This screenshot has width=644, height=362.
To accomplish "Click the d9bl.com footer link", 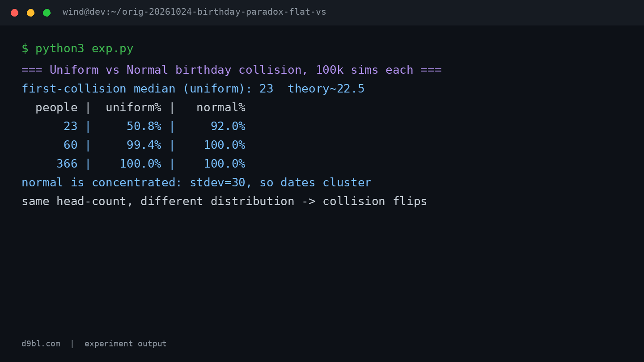I will pyautogui.click(x=41, y=344).
